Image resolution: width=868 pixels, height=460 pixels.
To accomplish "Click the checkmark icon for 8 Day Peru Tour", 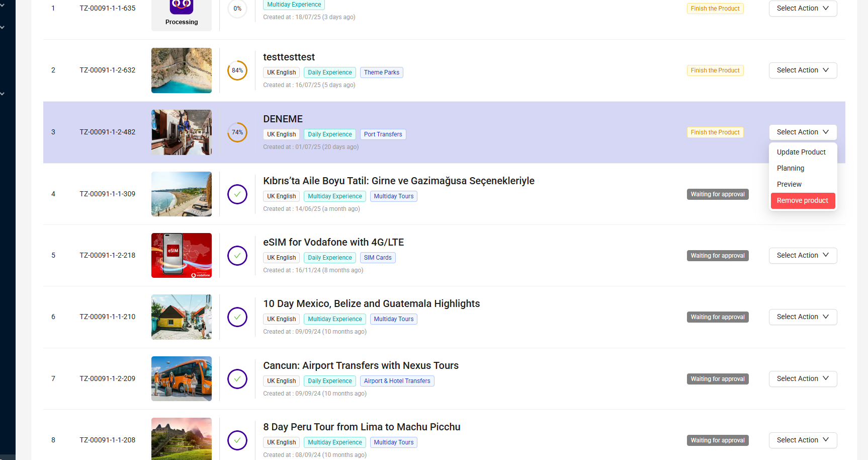I will click(237, 440).
